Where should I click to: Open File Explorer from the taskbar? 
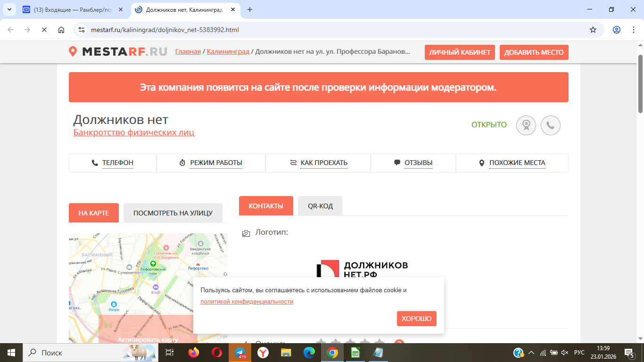point(286,353)
